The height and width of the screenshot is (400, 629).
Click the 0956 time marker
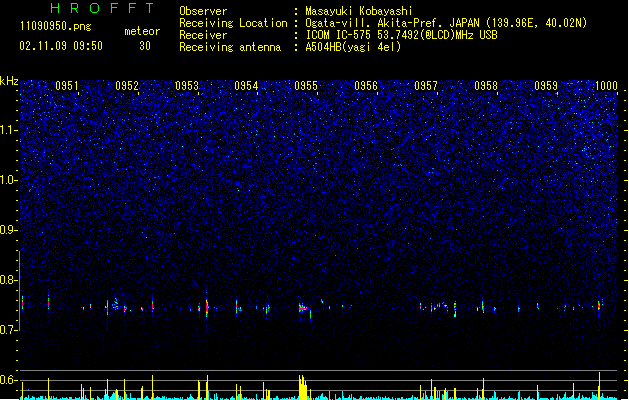pos(366,86)
